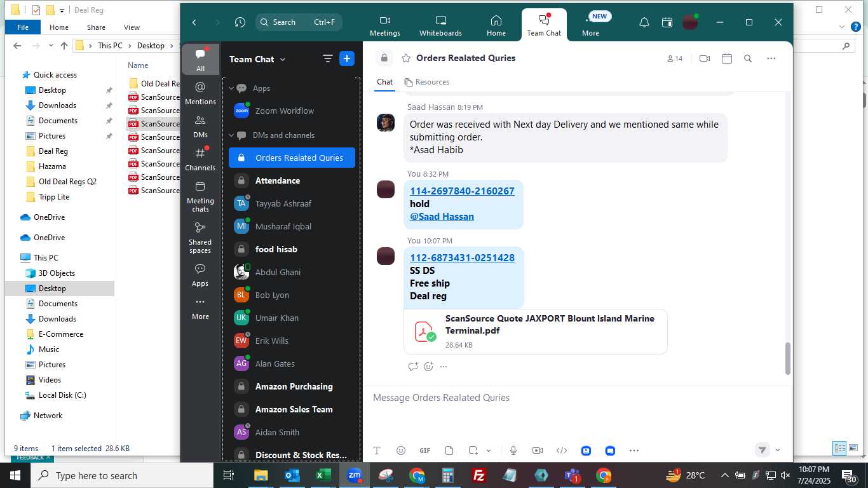This screenshot has height=488, width=868.
Task: Select the Chat tab
Action: [x=385, y=82]
